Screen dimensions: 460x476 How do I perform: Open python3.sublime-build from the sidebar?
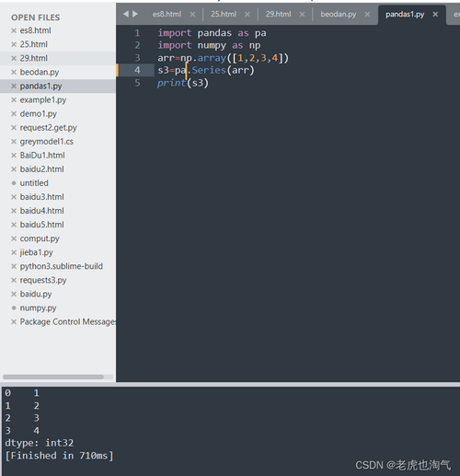click(x=62, y=266)
